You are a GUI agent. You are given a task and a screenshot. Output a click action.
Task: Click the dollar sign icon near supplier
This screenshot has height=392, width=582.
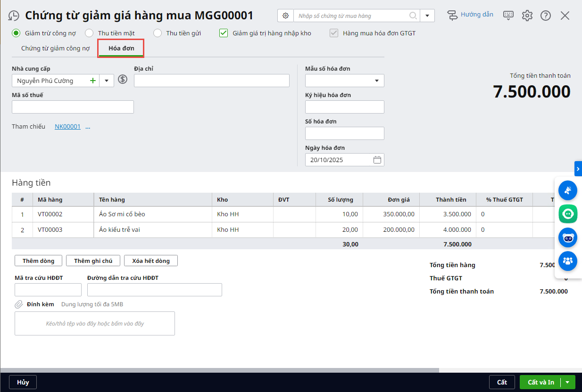123,79
